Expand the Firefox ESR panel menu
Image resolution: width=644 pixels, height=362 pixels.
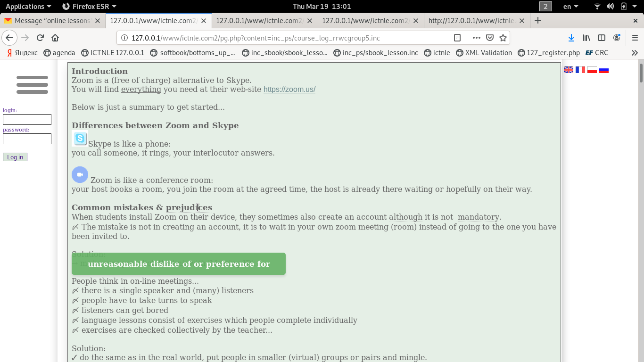(90, 6)
